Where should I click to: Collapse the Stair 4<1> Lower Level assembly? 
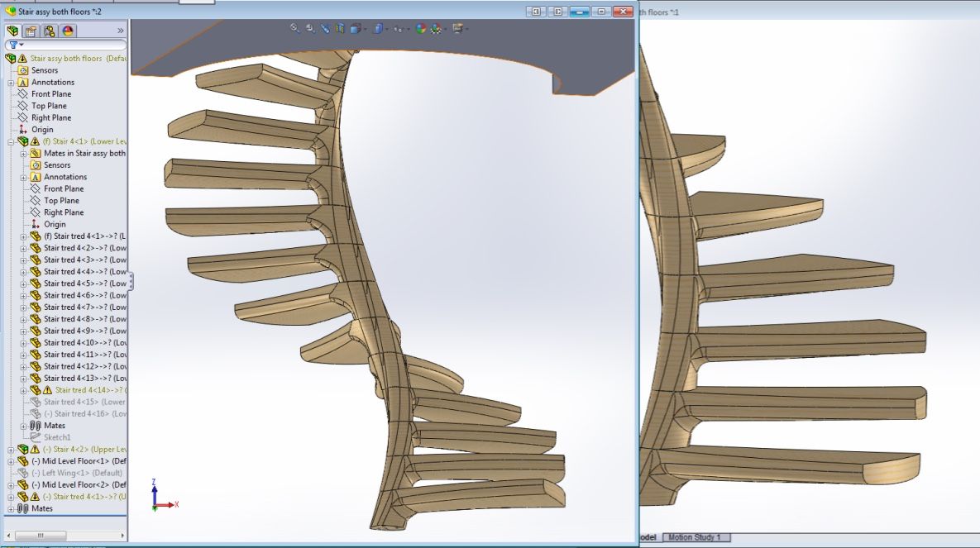click(12, 141)
